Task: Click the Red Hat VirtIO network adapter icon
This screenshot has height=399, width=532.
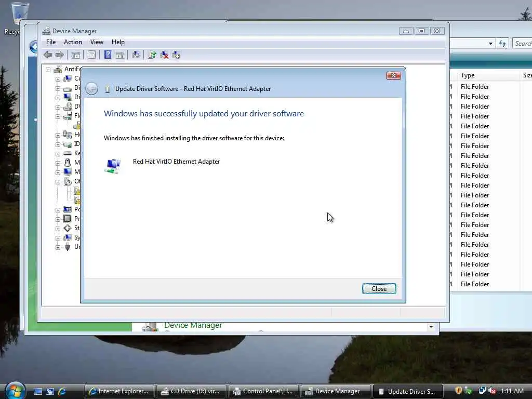Action: [112, 166]
